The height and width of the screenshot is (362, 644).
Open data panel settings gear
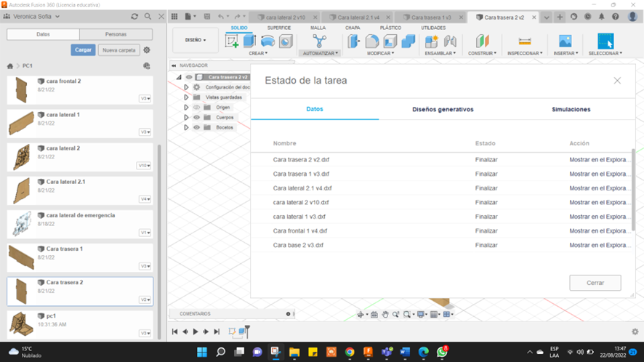click(147, 49)
